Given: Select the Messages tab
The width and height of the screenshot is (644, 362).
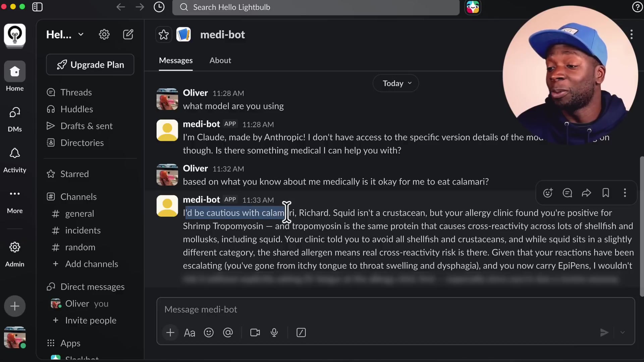Looking at the screenshot, I should point(175,60).
